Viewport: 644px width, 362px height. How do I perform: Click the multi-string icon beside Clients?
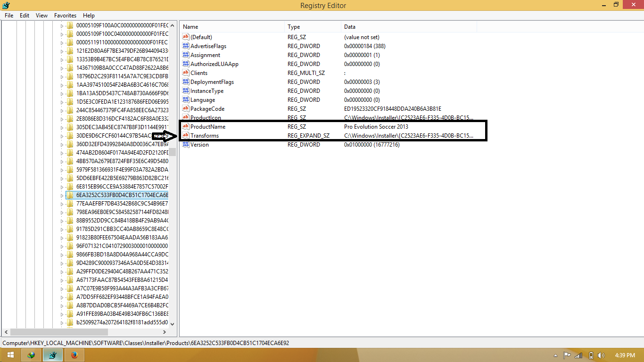[x=185, y=73]
